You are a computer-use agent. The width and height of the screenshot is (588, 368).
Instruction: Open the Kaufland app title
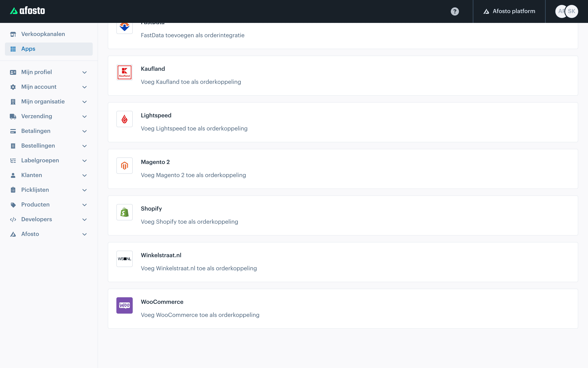(153, 69)
